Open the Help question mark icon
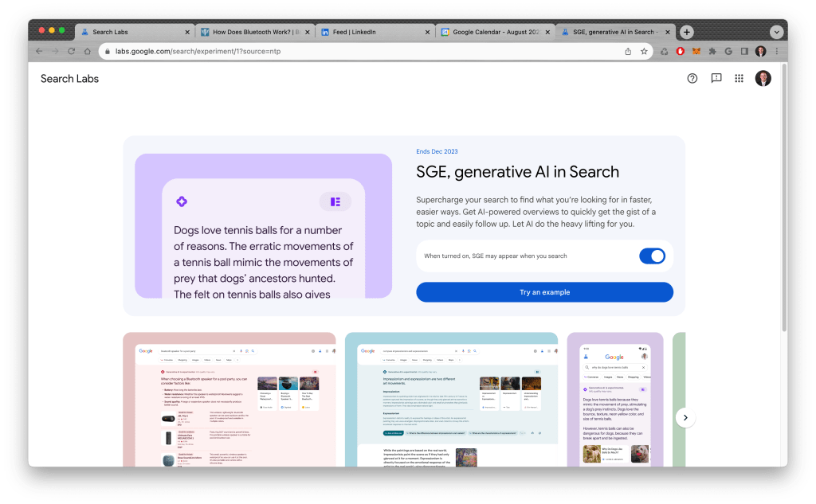The image size is (816, 504). 692,78
